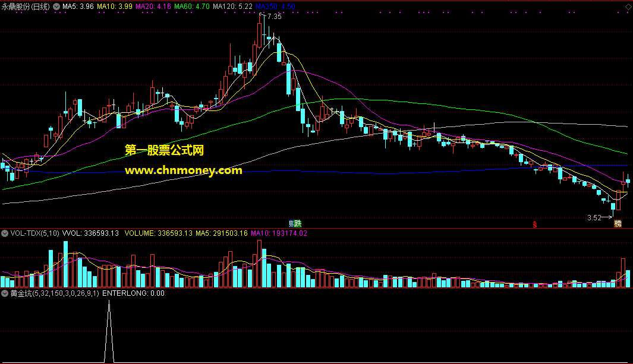
Task: Click the 黄金坑(5,32,150,3,0,26,9,1) indicator name
Action: (55, 293)
